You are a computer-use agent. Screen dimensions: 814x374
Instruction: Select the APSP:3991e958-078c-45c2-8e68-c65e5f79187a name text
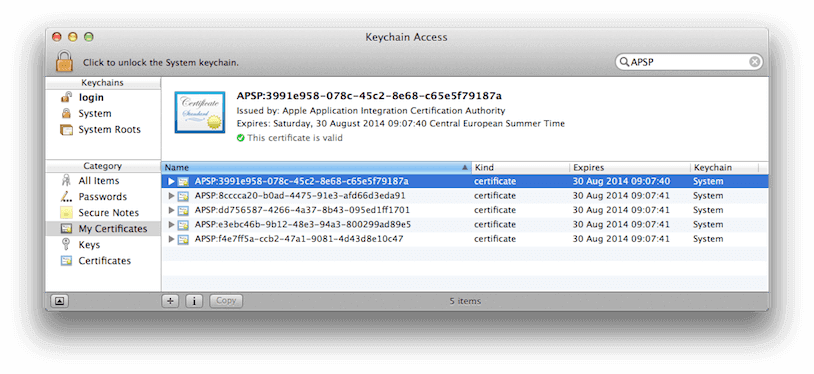tap(302, 181)
